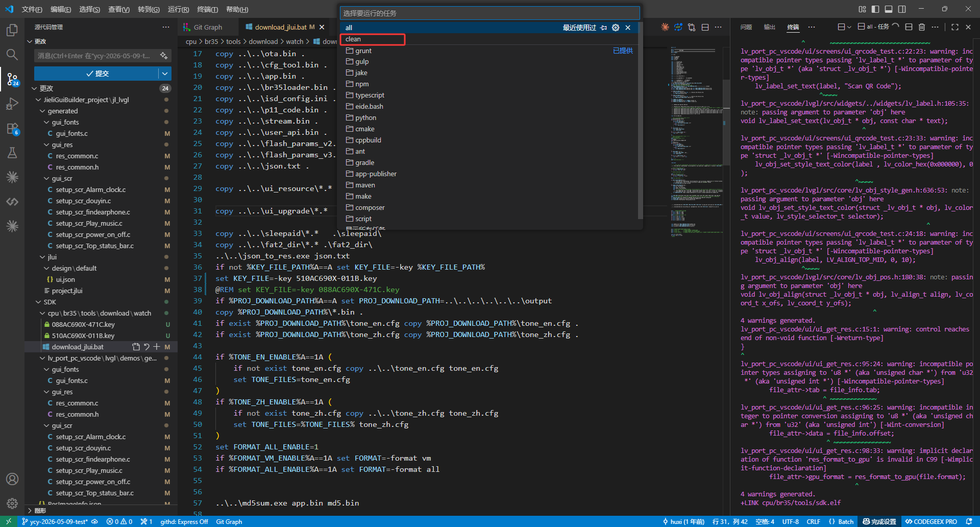Split the terminal panel

click(909, 27)
